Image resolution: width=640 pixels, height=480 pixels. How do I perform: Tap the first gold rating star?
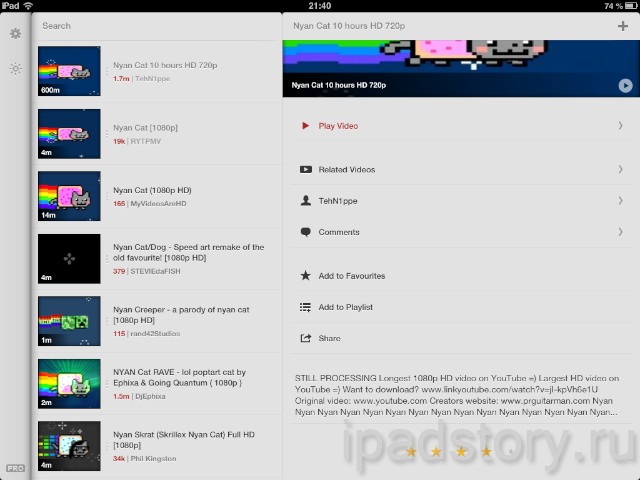[411, 451]
